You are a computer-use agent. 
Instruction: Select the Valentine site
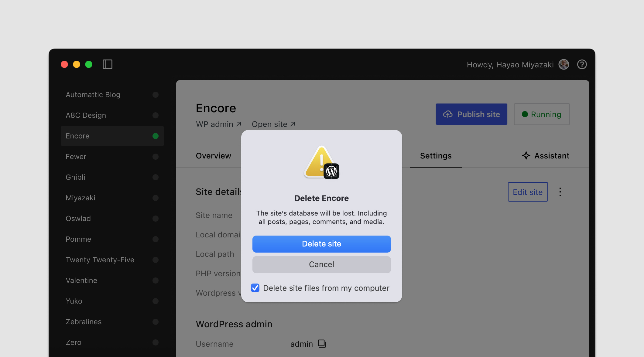[112, 280]
